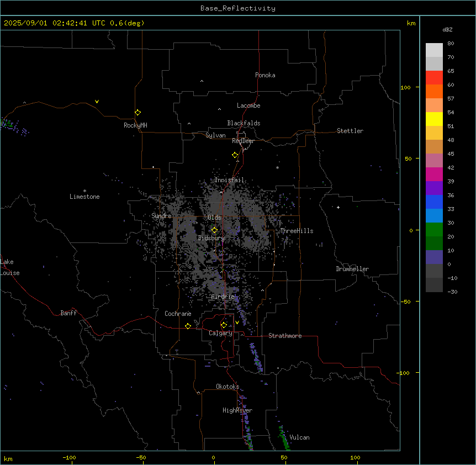Click the Drumheller label
This screenshot has width=476, height=465.
pos(352,269)
